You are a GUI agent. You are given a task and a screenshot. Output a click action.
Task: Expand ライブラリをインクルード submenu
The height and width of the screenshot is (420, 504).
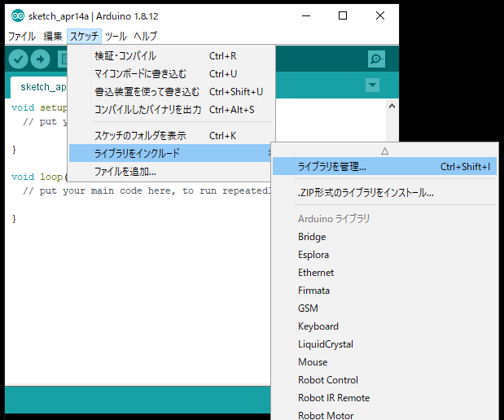tap(170, 153)
